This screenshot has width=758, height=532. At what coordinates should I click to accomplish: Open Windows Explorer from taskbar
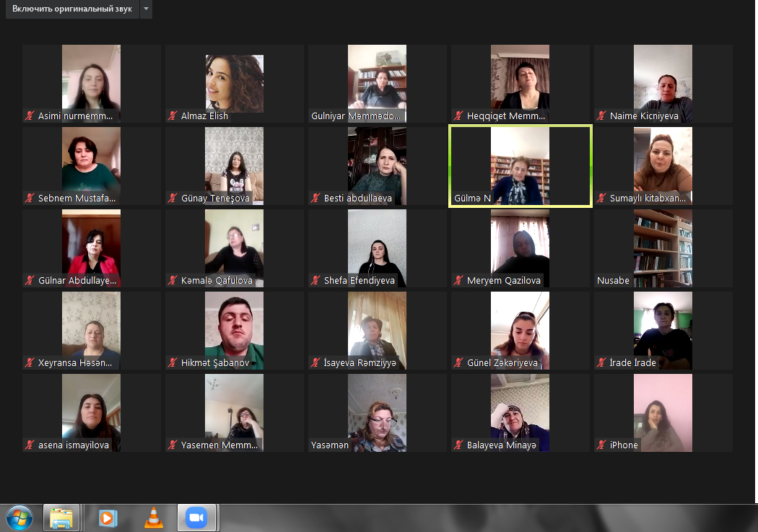(x=61, y=518)
